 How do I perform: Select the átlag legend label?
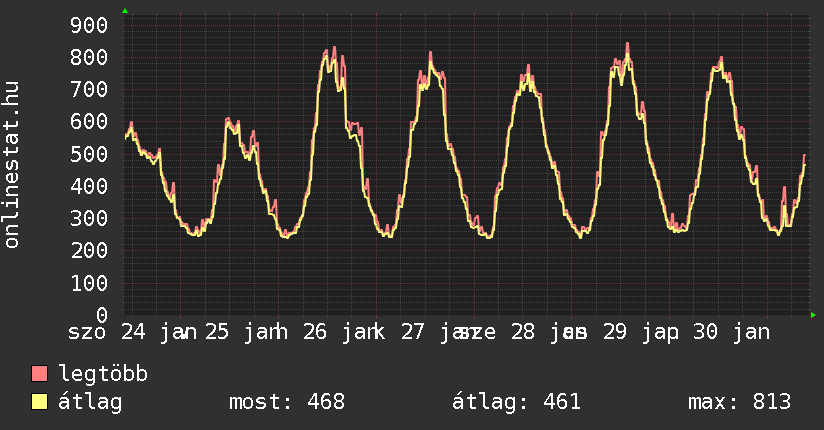point(90,402)
